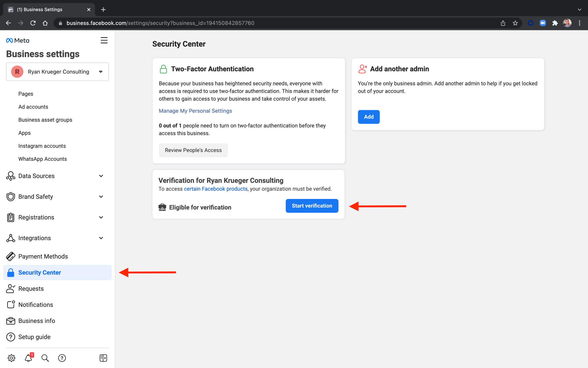The width and height of the screenshot is (588, 368).
Task: Click the search magnifier icon
Action: click(x=45, y=358)
